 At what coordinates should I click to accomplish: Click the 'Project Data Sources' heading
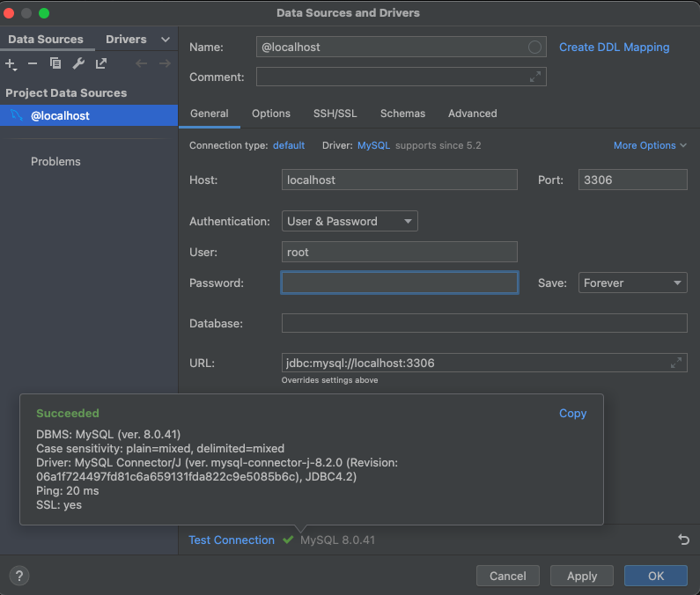point(66,92)
